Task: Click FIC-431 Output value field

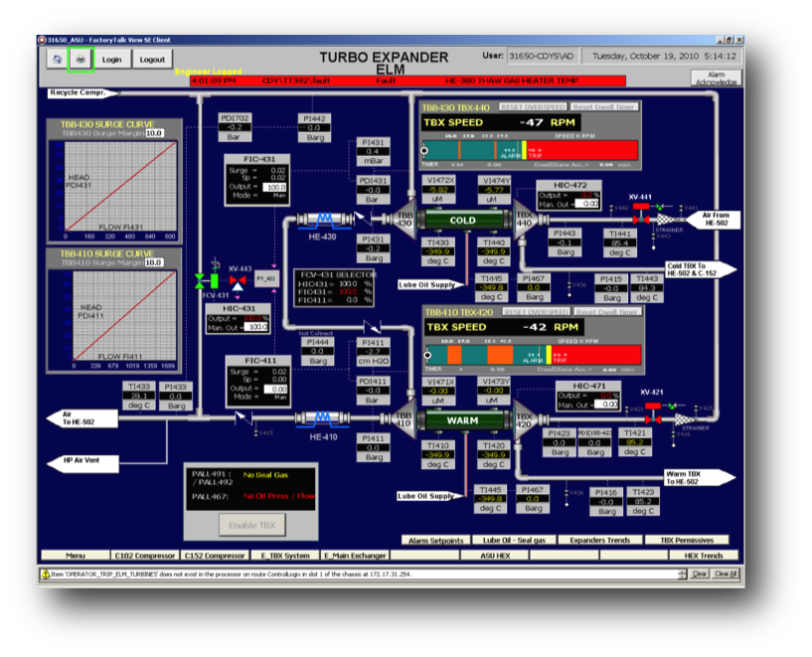Action: pyautogui.click(x=275, y=187)
